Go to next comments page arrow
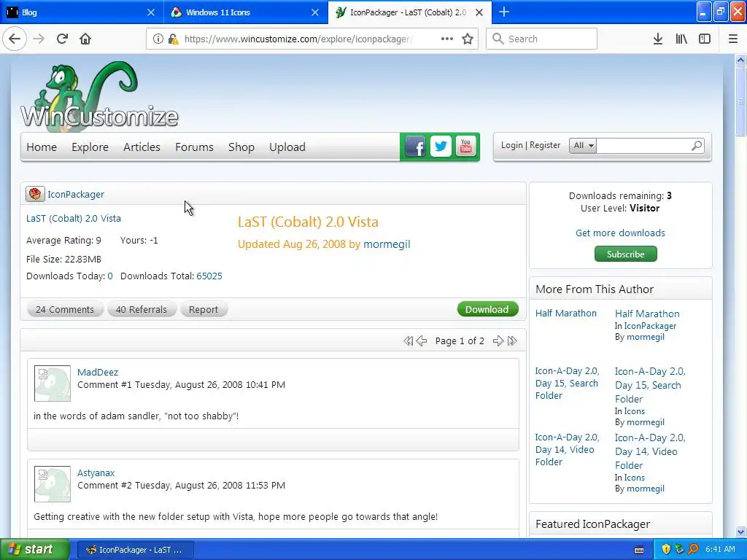Image resolution: width=747 pixels, height=560 pixels. coord(498,341)
